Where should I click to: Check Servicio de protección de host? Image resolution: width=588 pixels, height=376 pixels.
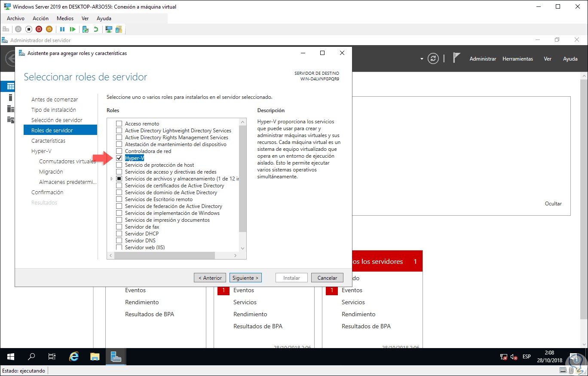(119, 165)
